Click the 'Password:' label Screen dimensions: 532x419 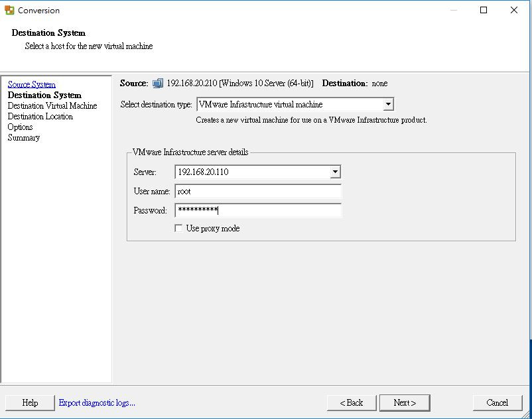pos(151,211)
